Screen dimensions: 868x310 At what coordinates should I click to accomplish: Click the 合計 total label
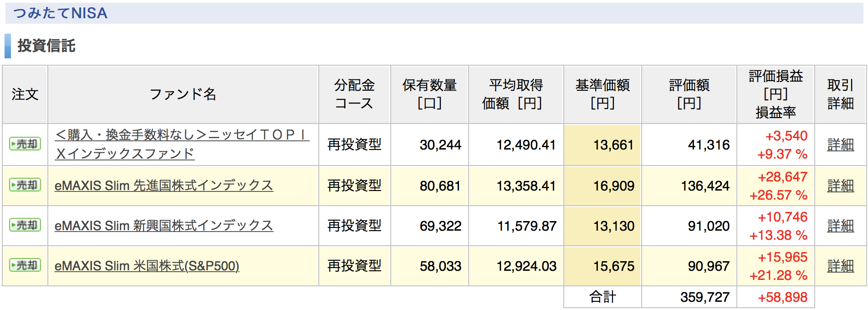[x=602, y=297]
